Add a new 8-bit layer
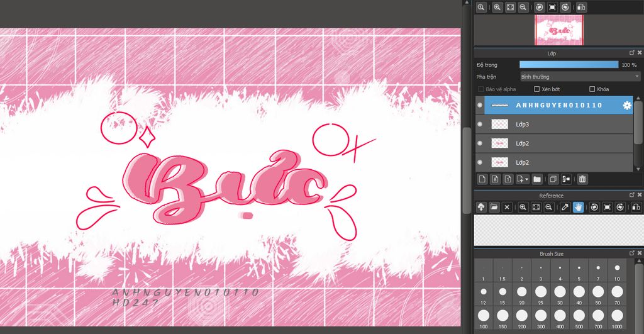Screen dimensions: 644x334 pyautogui.click(x=496, y=179)
